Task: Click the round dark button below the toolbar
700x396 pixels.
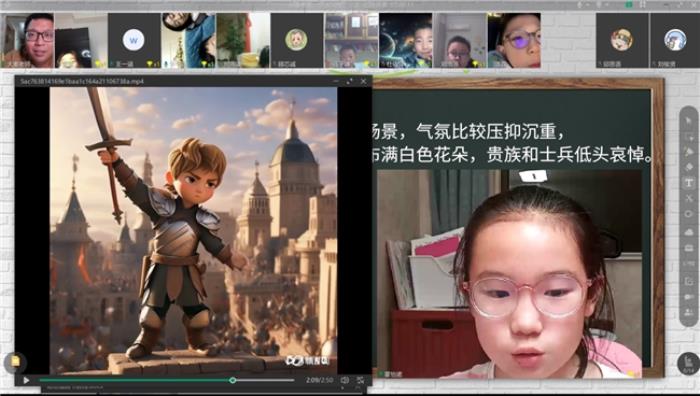Action: point(688,363)
